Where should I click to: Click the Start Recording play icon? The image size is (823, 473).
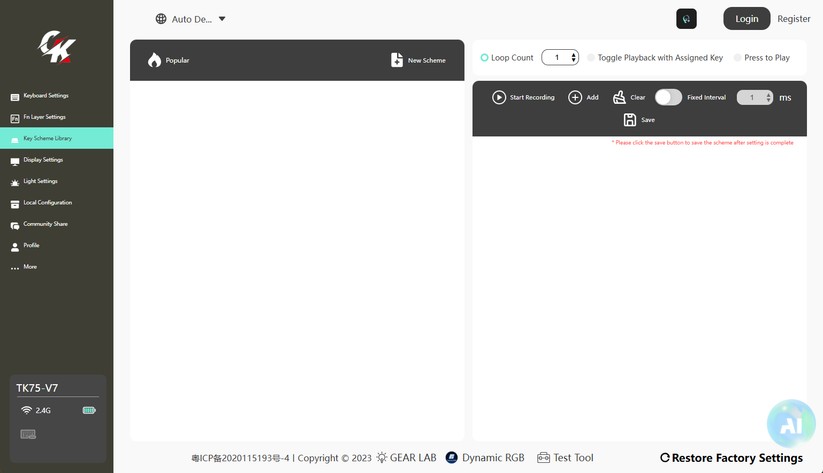pyautogui.click(x=499, y=98)
